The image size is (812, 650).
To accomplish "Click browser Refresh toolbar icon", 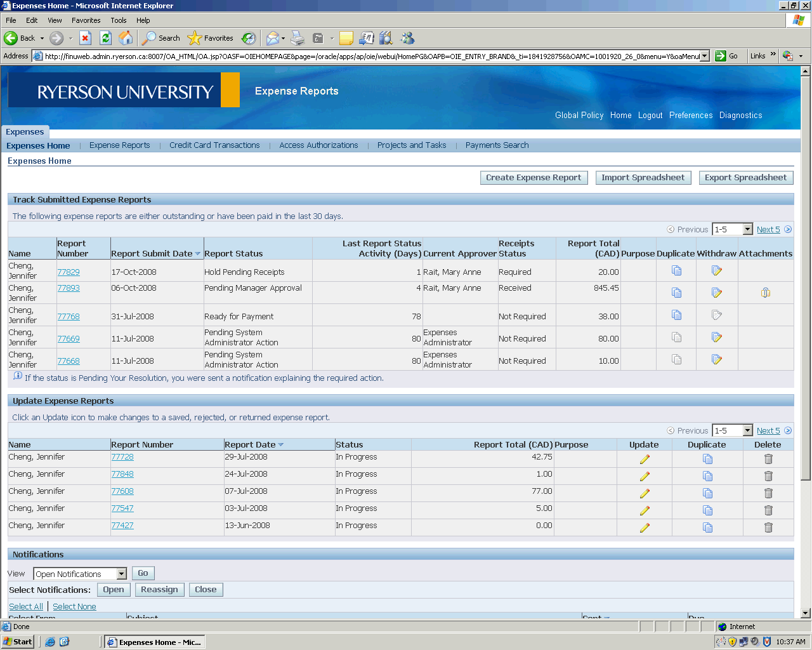I will pos(106,38).
